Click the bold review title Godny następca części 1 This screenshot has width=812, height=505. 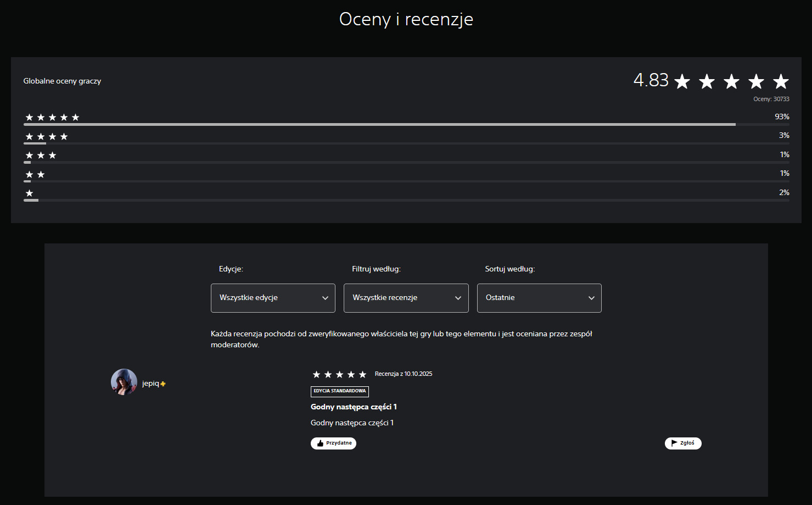[354, 407]
